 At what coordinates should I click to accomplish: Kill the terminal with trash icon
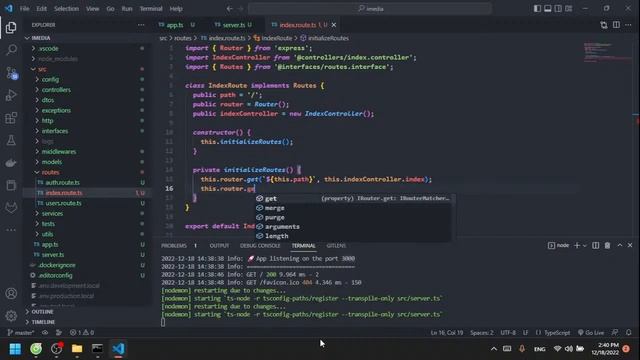(x=607, y=245)
